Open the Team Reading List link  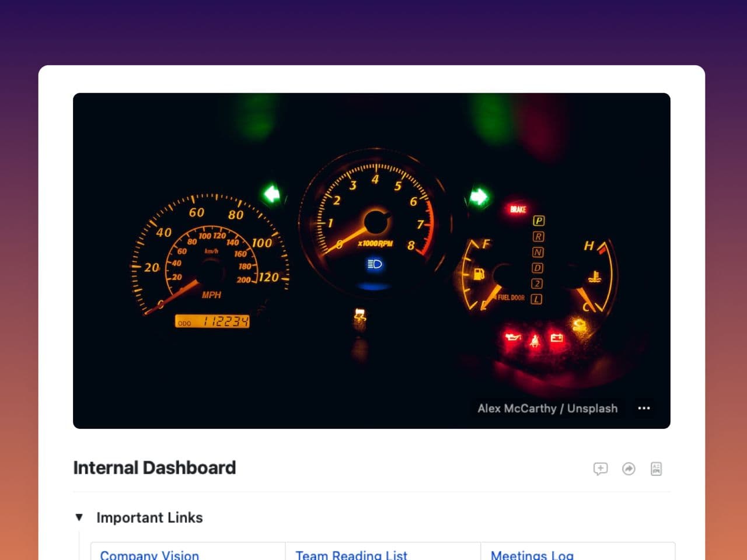coord(351,555)
